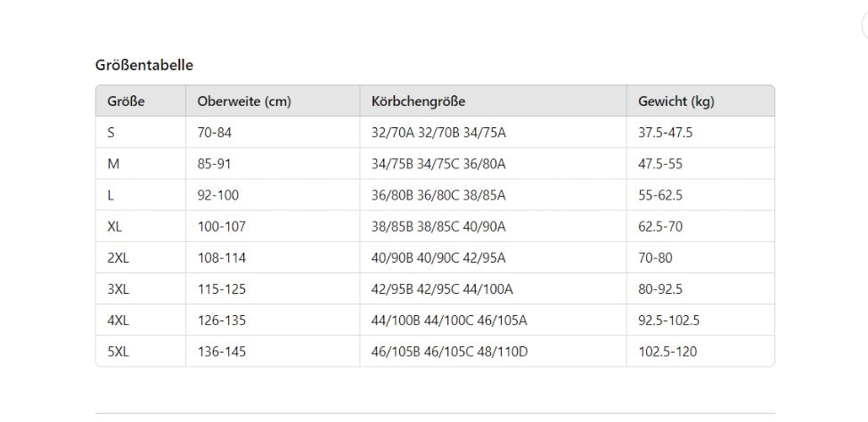Click the Größe column header

(x=126, y=101)
